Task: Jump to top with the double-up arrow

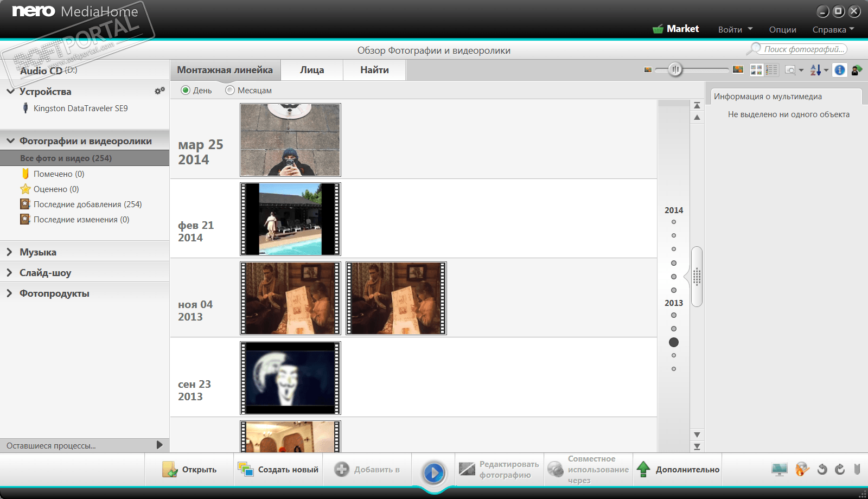Action: pyautogui.click(x=697, y=105)
